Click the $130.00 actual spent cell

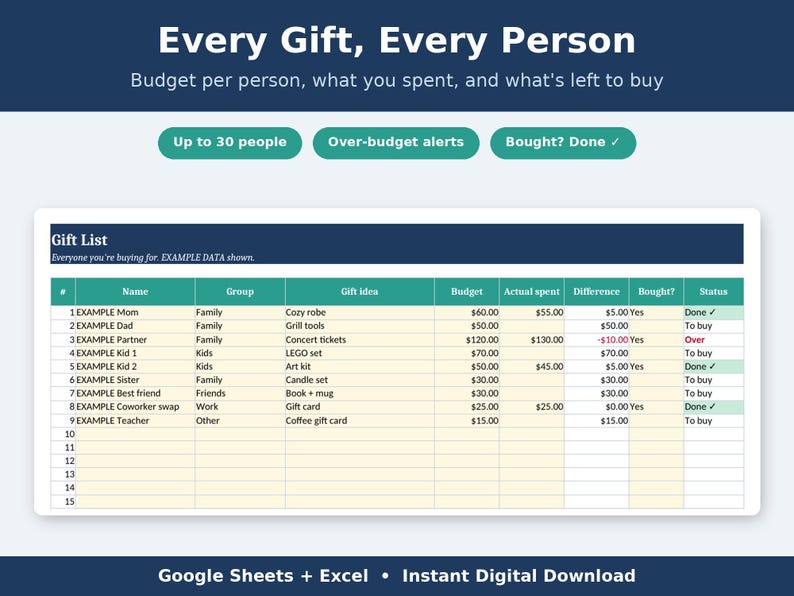[x=532, y=340]
